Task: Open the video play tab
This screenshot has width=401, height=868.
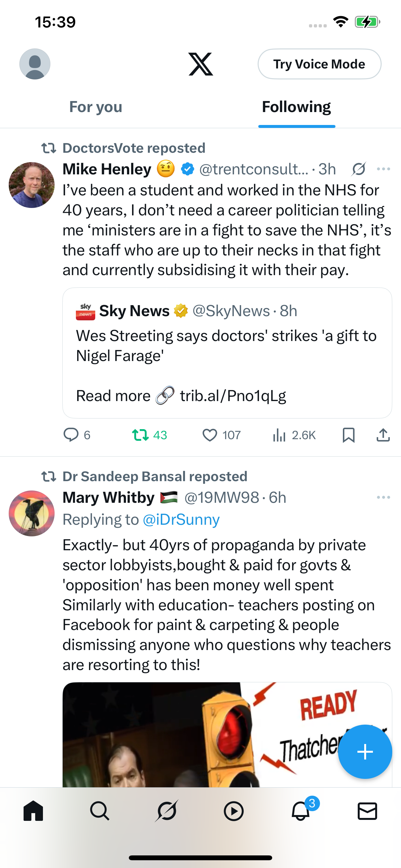Action: tap(233, 811)
